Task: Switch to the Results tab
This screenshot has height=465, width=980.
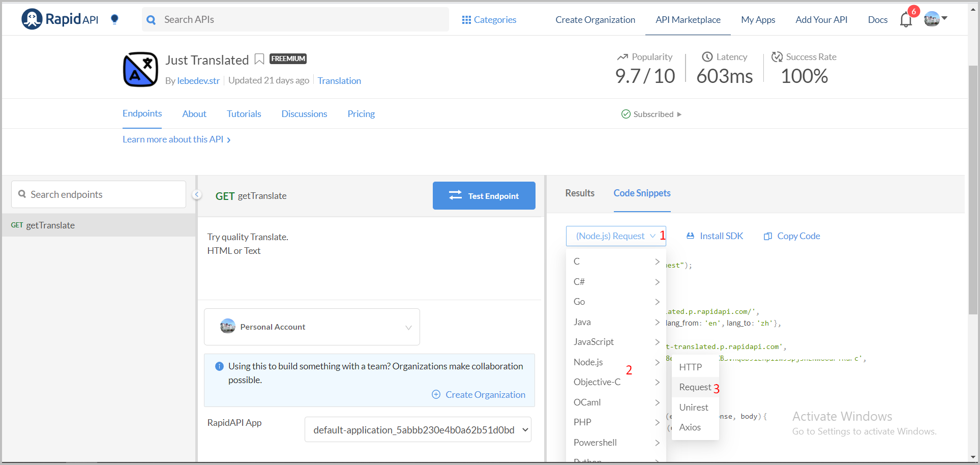Action: [580, 193]
